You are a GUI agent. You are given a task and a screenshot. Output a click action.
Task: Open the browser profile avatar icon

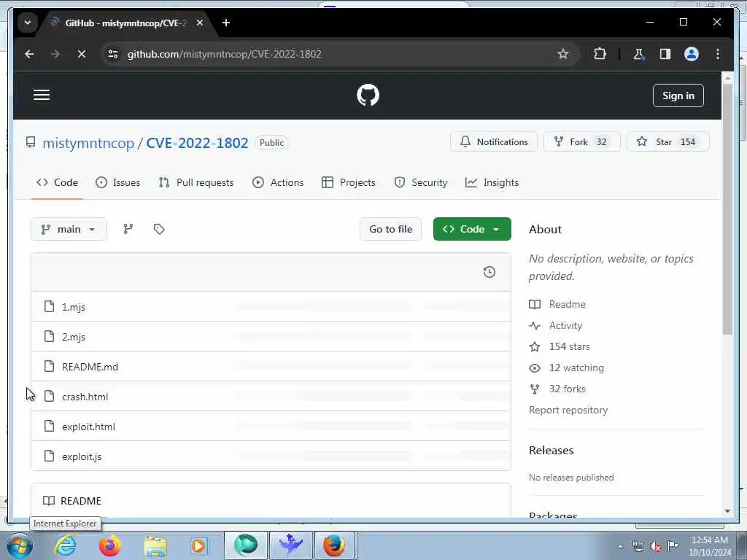692,54
